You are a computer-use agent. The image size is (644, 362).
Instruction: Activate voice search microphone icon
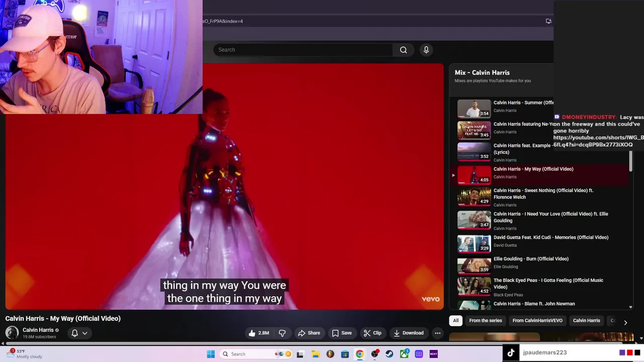426,50
